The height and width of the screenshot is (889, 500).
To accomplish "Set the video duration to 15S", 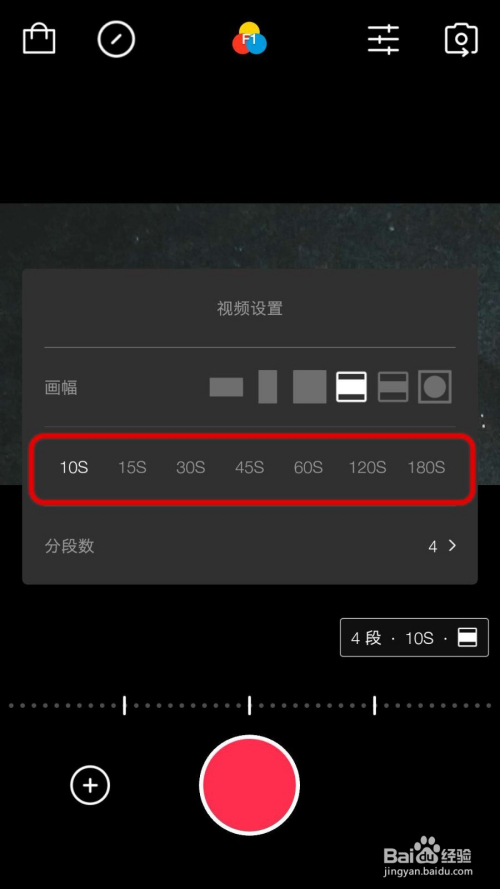I will [x=132, y=468].
